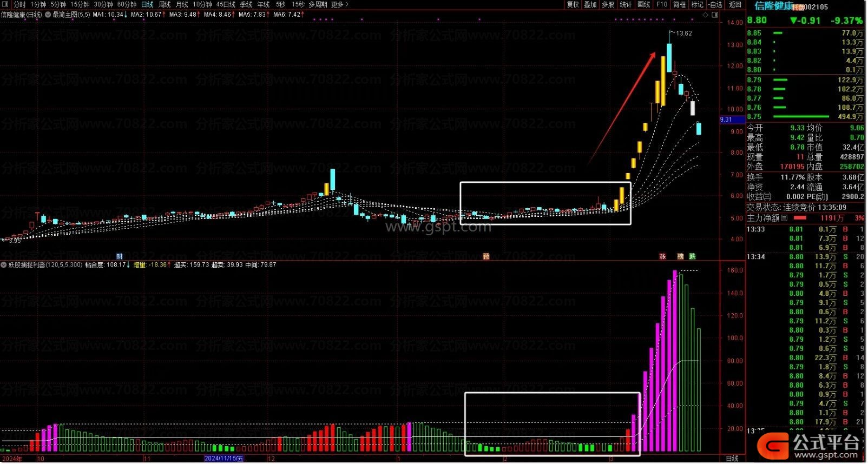Click the -自选 remove from watchlist button

tap(715, 4)
